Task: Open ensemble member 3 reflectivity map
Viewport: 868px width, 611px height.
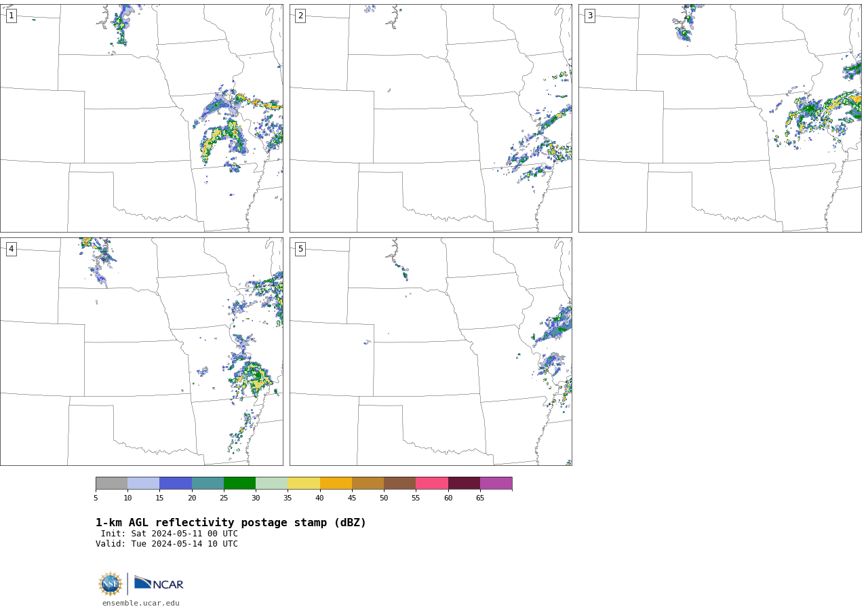Action: pyautogui.click(x=720, y=118)
